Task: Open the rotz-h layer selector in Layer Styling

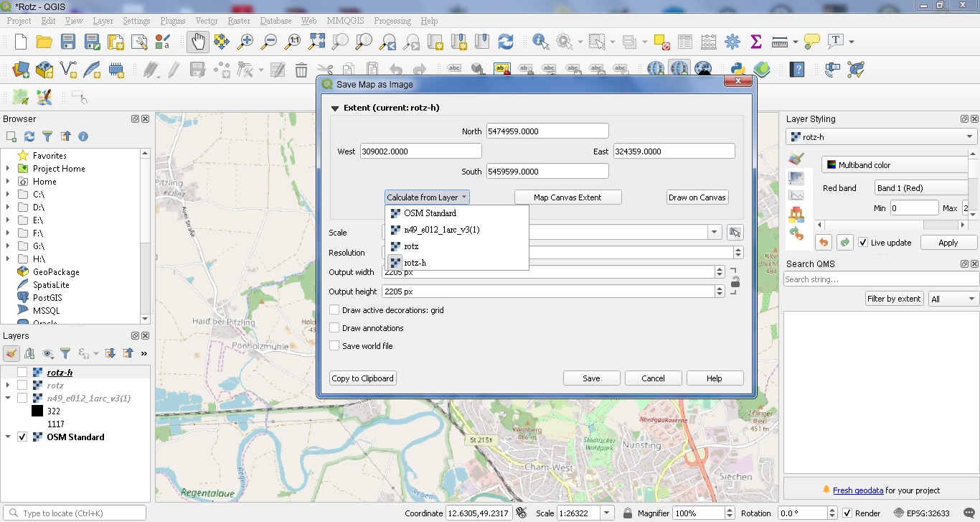Action: (882, 136)
